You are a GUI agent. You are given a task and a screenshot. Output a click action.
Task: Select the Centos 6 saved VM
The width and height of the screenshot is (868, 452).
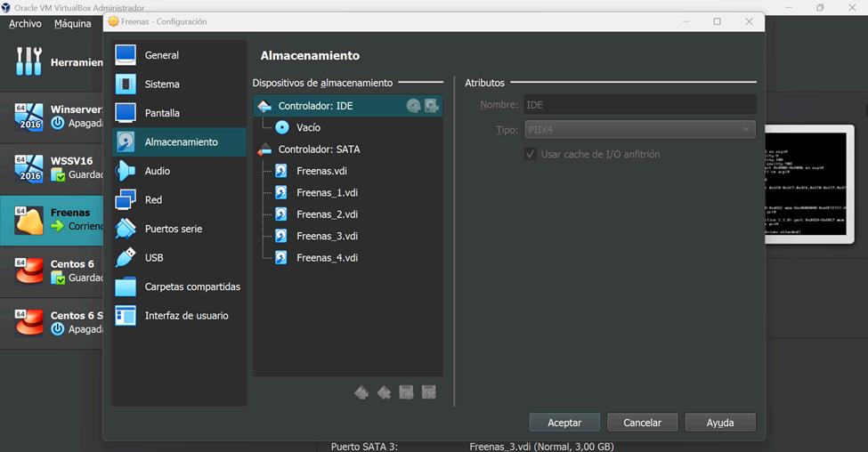click(x=52, y=271)
